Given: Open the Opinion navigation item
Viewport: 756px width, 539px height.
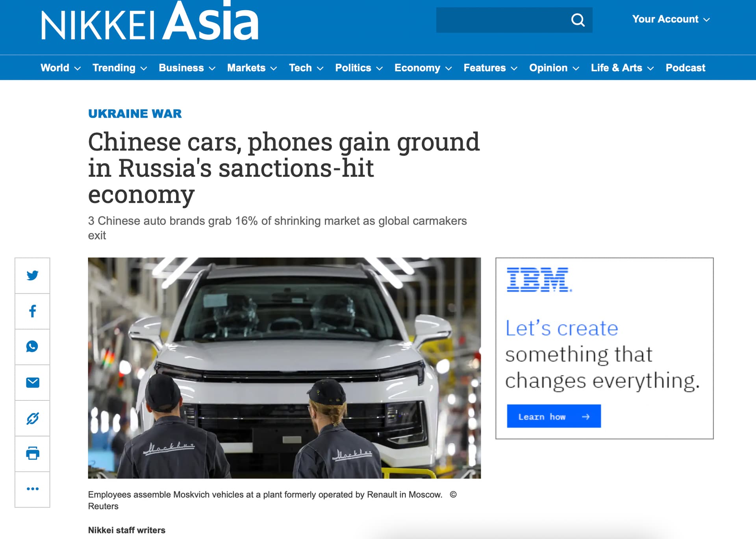Looking at the screenshot, I should click(554, 68).
